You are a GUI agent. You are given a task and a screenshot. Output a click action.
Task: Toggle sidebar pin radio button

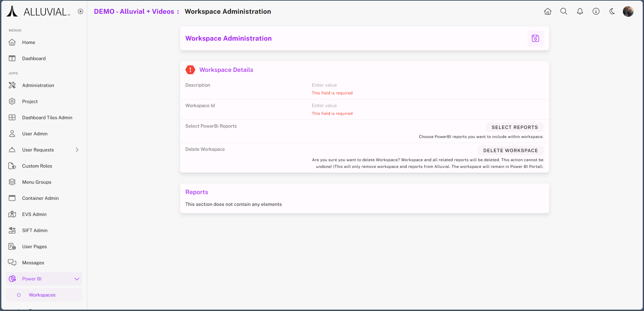pyautogui.click(x=80, y=11)
